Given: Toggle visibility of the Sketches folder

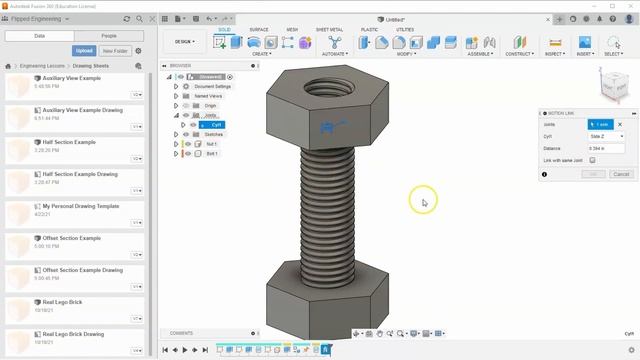Looking at the screenshot, I should [x=186, y=134].
